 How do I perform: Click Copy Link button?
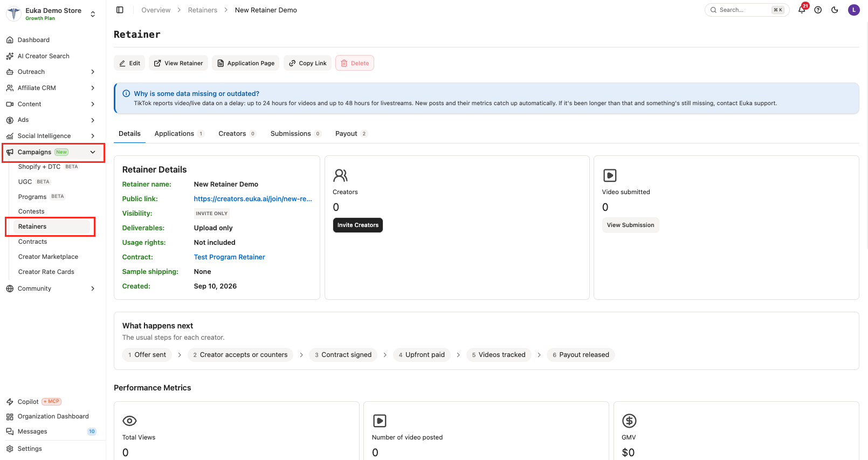307,63
